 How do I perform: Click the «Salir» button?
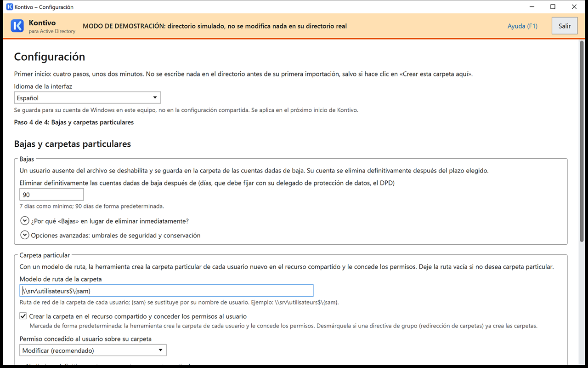pyautogui.click(x=565, y=26)
